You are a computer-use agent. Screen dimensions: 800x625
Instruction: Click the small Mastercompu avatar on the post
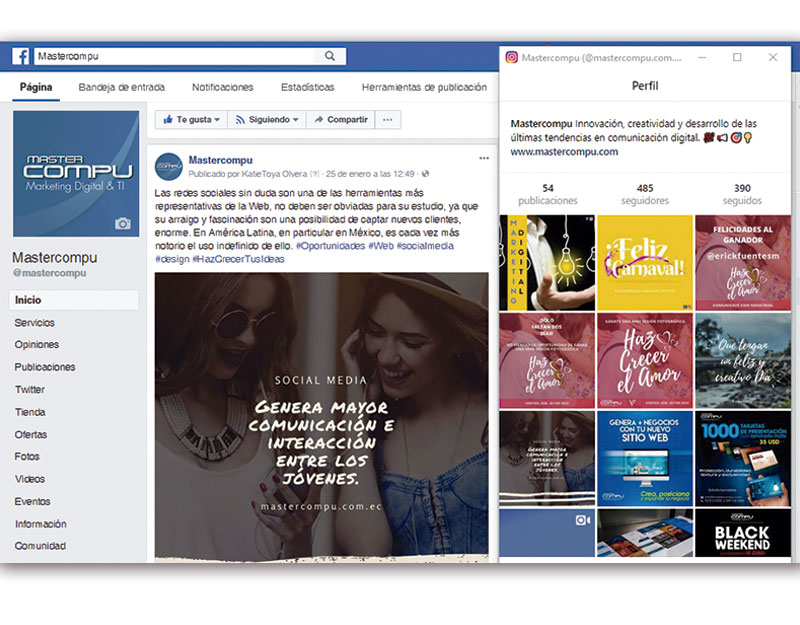point(169,166)
